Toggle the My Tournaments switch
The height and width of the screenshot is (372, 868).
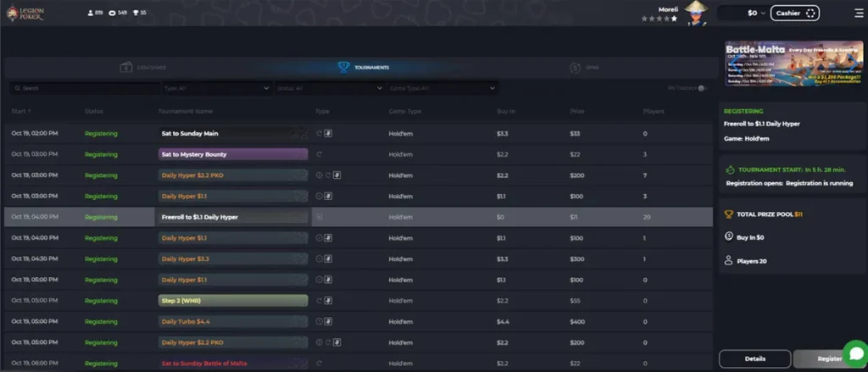coord(700,88)
